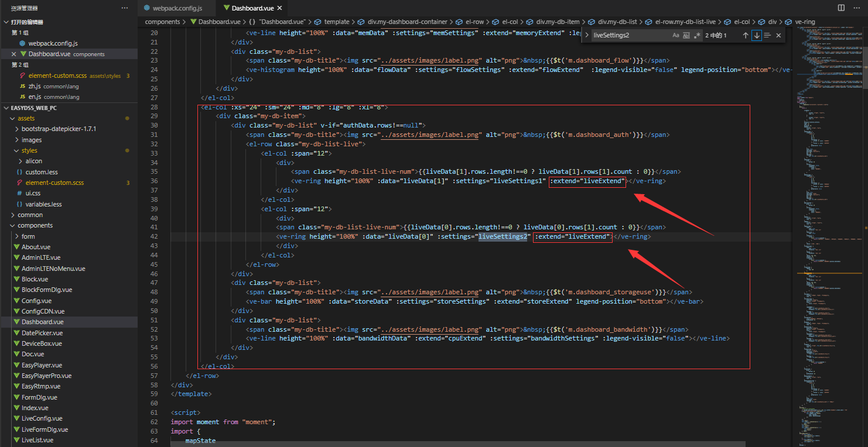
Task: Expand the replace field in find widget
Action: [x=587, y=35]
